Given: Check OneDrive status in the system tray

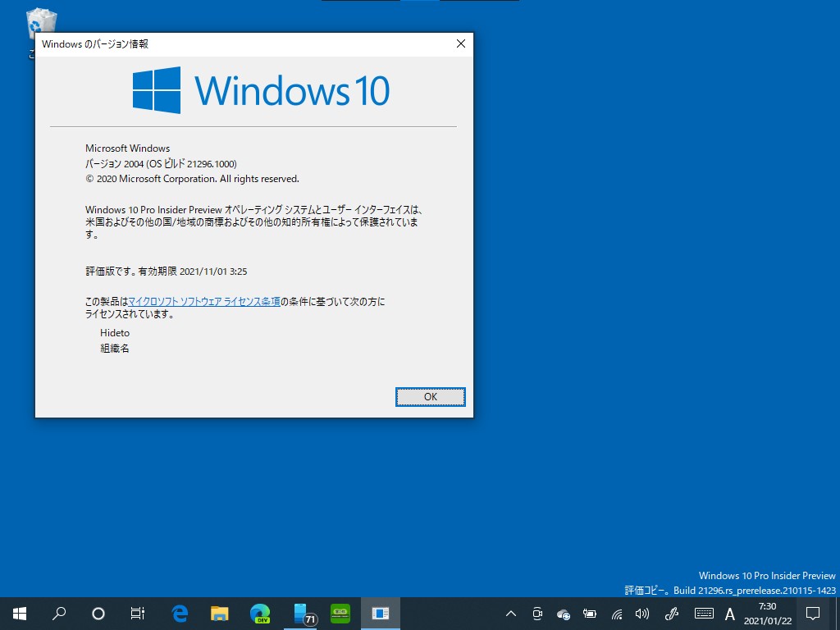Looking at the screenshot, I should (x=563, y=613).
